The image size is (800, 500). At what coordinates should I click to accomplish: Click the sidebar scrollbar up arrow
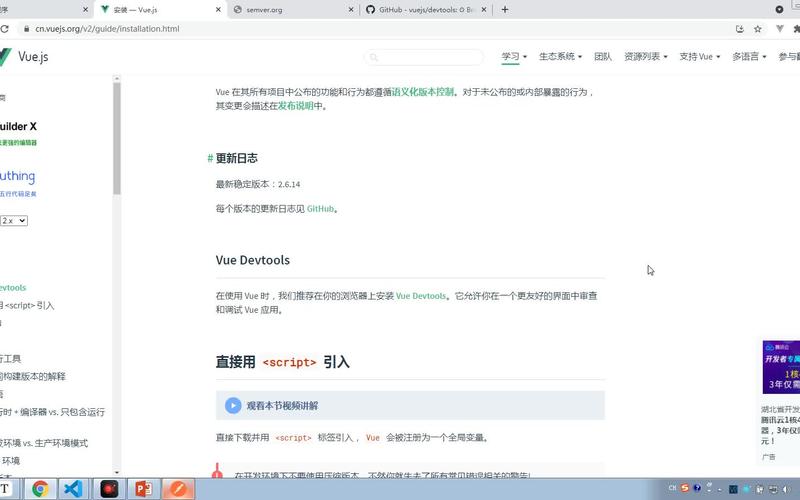(x=117, y=79)
